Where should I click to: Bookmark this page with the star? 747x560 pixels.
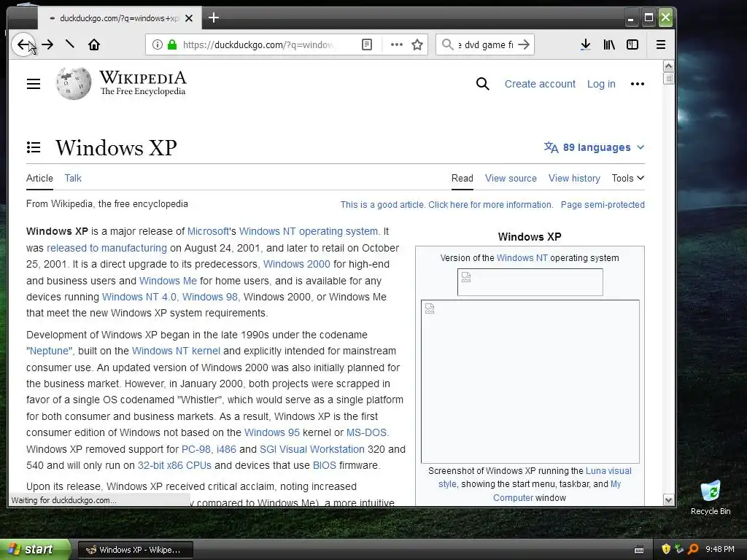[417, 44]
